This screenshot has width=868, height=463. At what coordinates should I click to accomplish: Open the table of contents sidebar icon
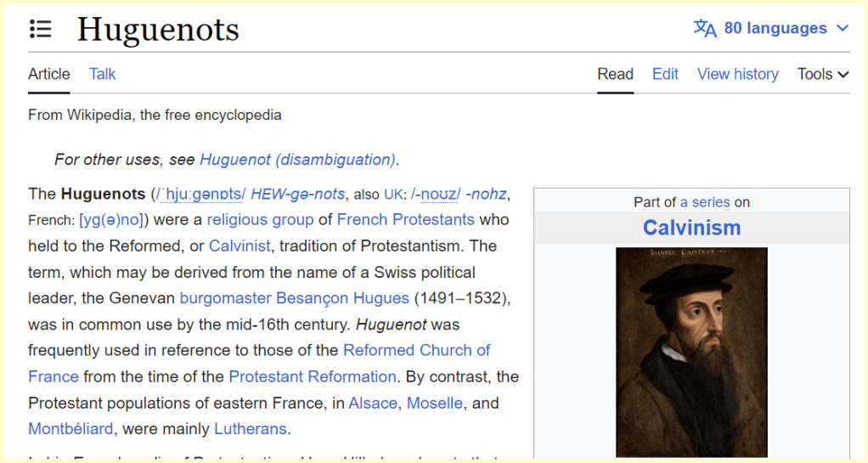click(40, 29)
